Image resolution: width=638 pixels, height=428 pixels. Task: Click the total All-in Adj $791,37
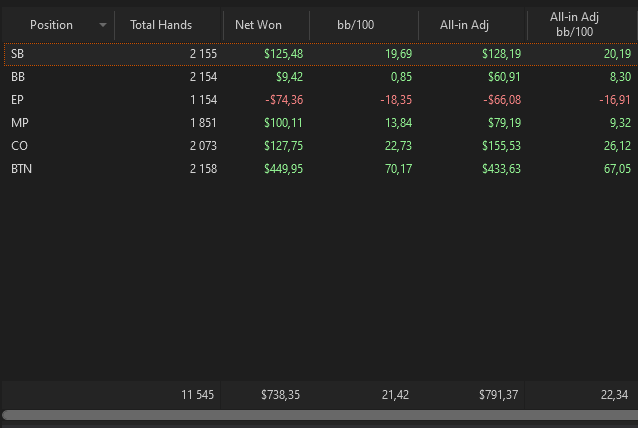point(498,395)
